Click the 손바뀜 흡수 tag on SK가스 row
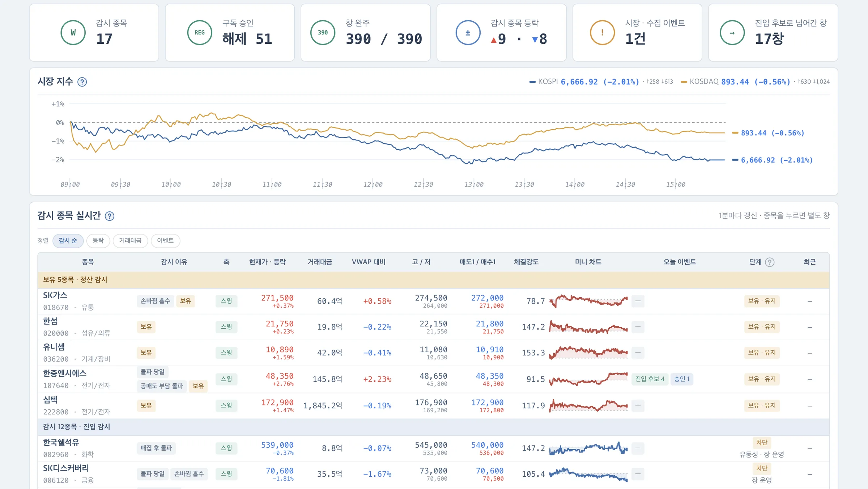This screenshot has width=868, height=489. (155, 301)
